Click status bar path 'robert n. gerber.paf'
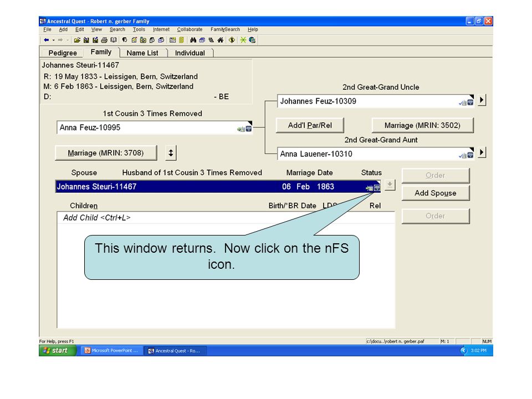This screenshot has width=532, height=399. click(x=395, y=341)
